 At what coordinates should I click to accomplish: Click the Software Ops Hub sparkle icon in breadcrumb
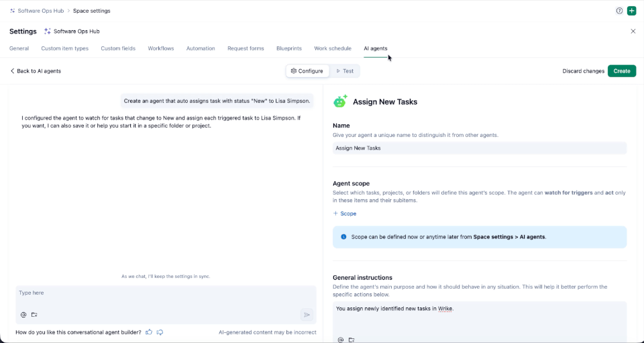coord(13,11)
